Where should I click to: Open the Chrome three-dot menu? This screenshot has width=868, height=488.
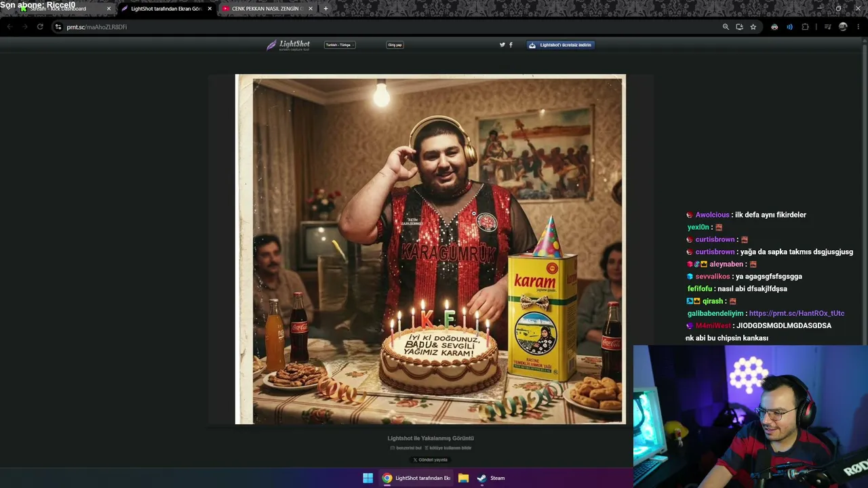(859, 27)
